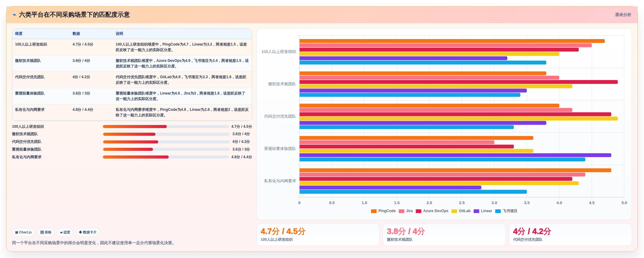Click the progress bar for 私有化与内网要求
This screenshot has width=644, height=258.
tap(166, 157)
